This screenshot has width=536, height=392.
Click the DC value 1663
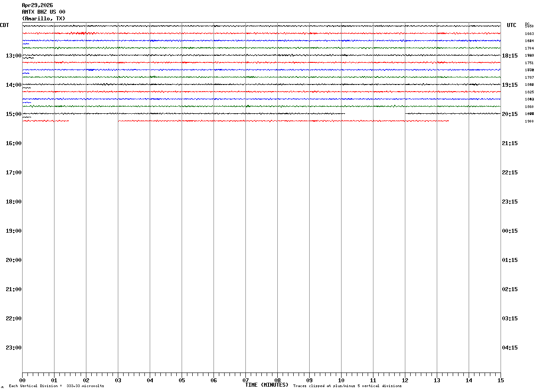tap(529, 34)
